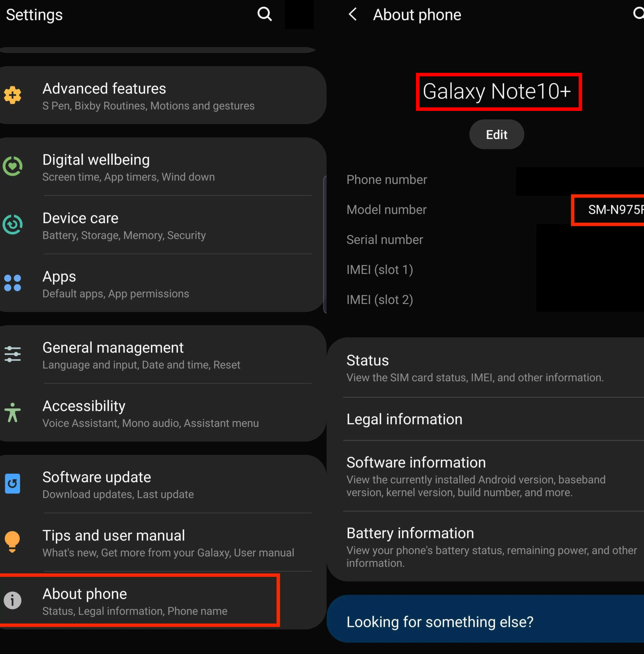Image resolution: width=644 pixels, height=654 pixels.
Task: Open Tips and user manual
Action: (x=162, y=542)
